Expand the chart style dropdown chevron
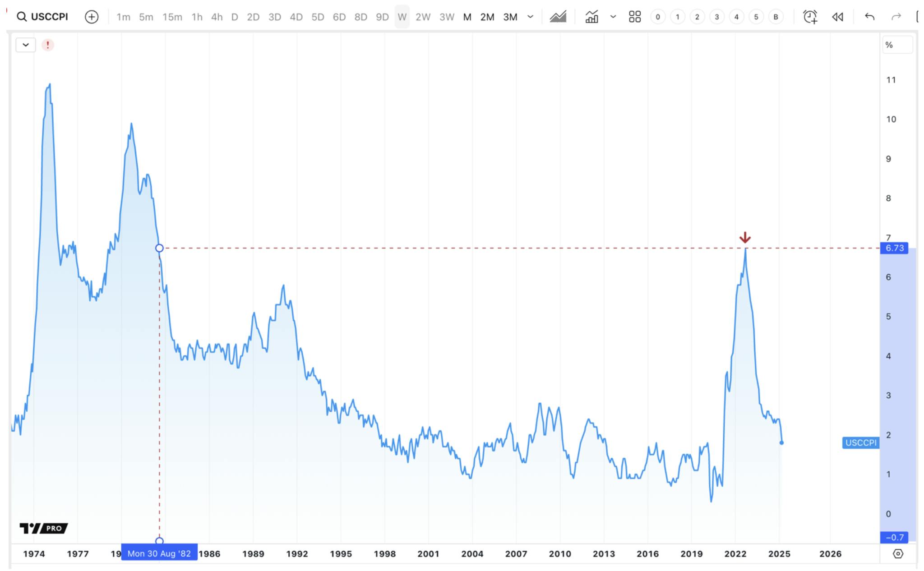This screenshot has width=924, height=571. (613, 17)
